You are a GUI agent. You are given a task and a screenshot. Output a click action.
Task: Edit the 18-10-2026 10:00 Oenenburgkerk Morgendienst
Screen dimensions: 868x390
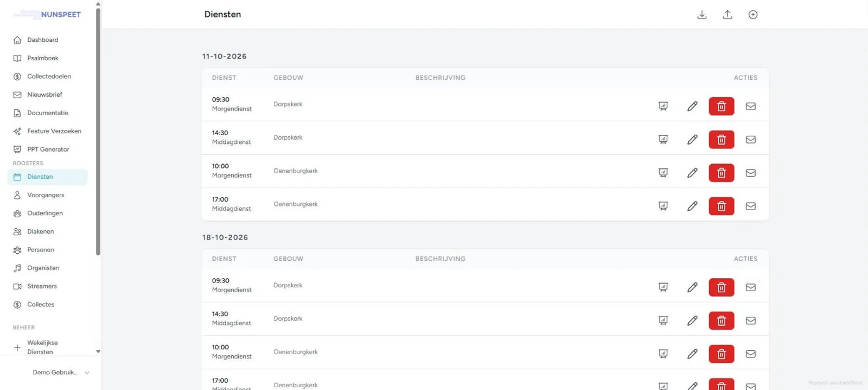pyautogui.click(x=692, y=354)
